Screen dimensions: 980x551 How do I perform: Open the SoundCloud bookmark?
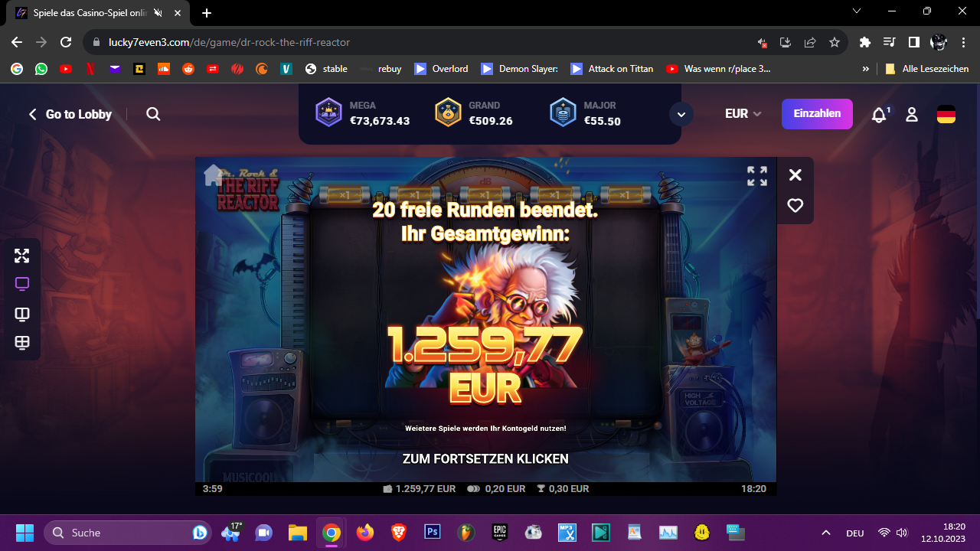(x=164, y=69)
